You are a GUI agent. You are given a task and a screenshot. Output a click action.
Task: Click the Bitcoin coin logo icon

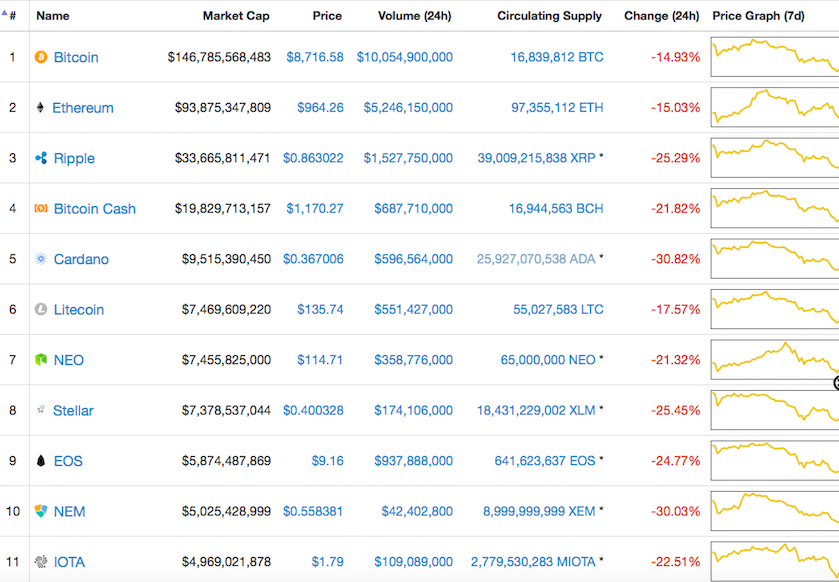41,57
